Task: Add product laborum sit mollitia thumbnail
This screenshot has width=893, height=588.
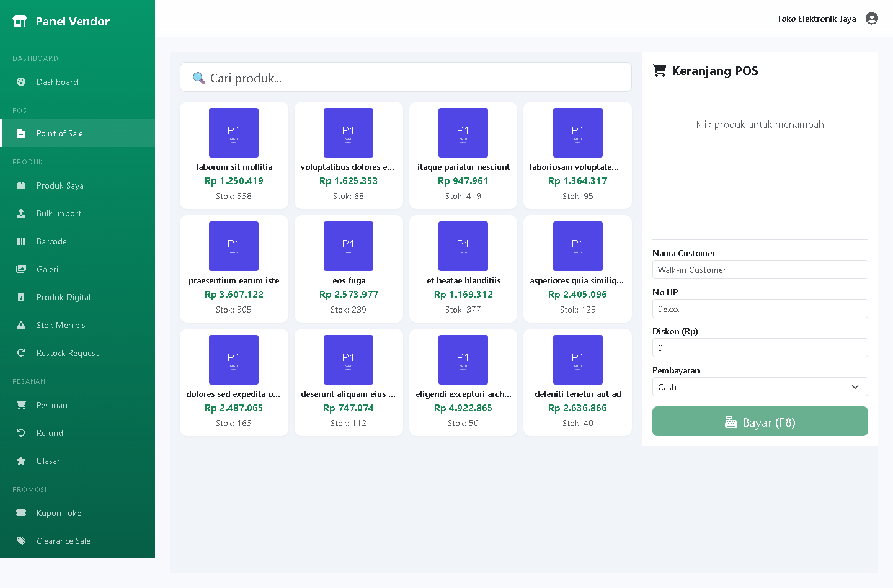Action: tap(234, 133)
